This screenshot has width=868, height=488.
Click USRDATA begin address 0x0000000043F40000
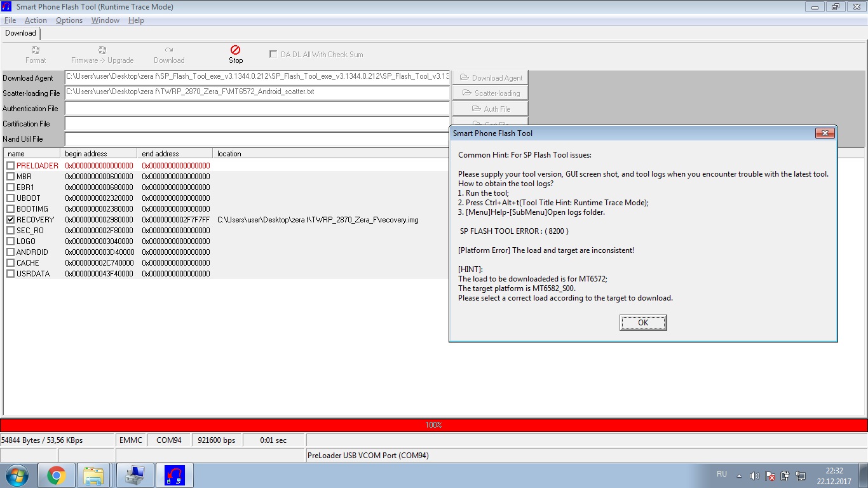coord(99,274)
